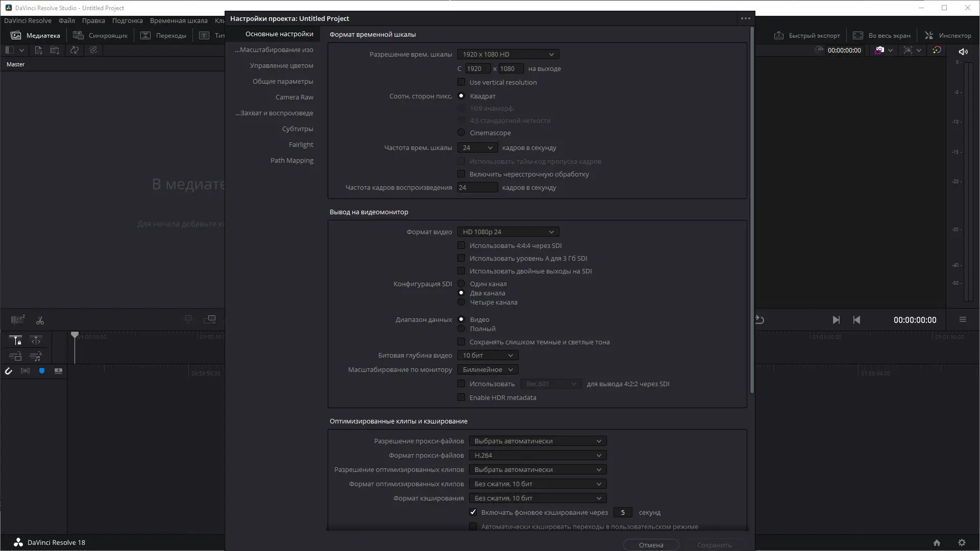Enable Use vertical resolution checkbox
Screen dimensions: 980x551
click(461, 82)
